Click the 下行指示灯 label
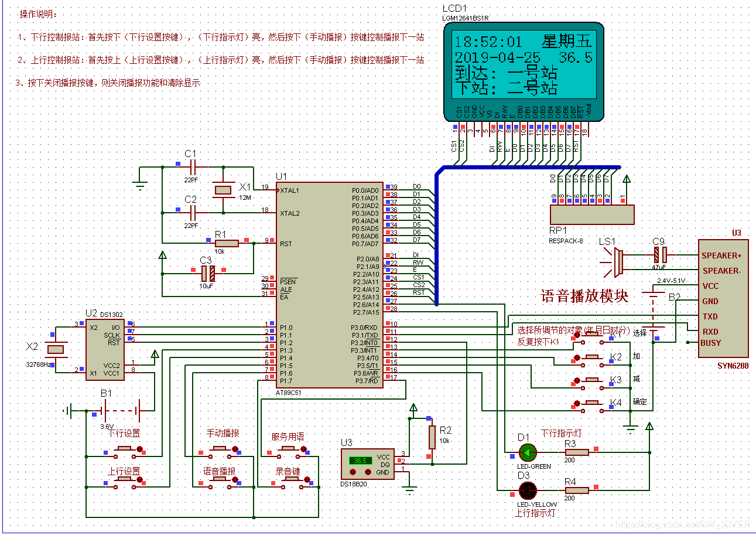The height and width of the screenshot is (535, 756). [x=560, y=433]
